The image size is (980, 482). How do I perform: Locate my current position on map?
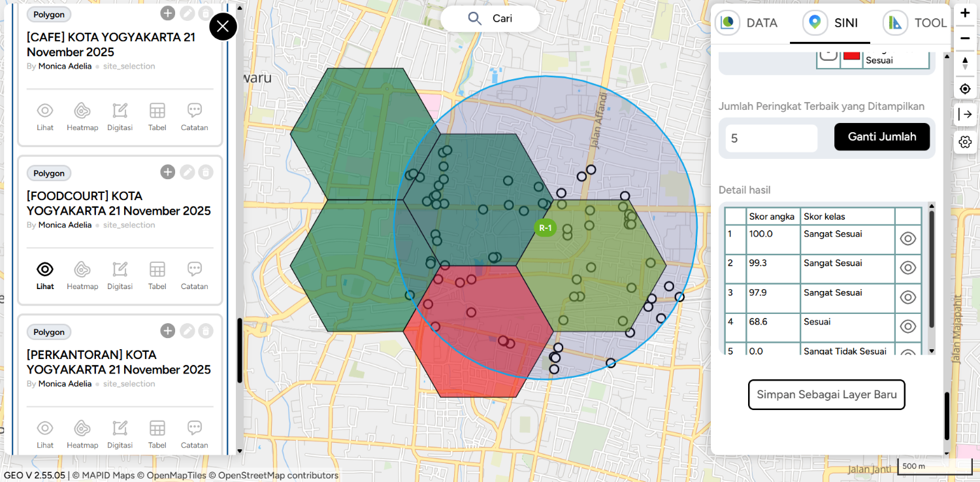[965, 89]
